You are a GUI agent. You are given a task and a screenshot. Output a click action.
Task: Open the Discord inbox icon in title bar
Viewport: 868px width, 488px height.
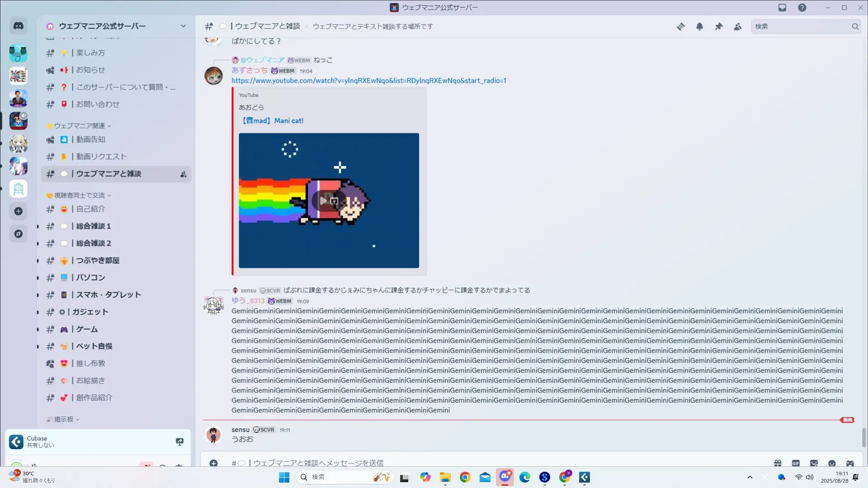point(782,8)
